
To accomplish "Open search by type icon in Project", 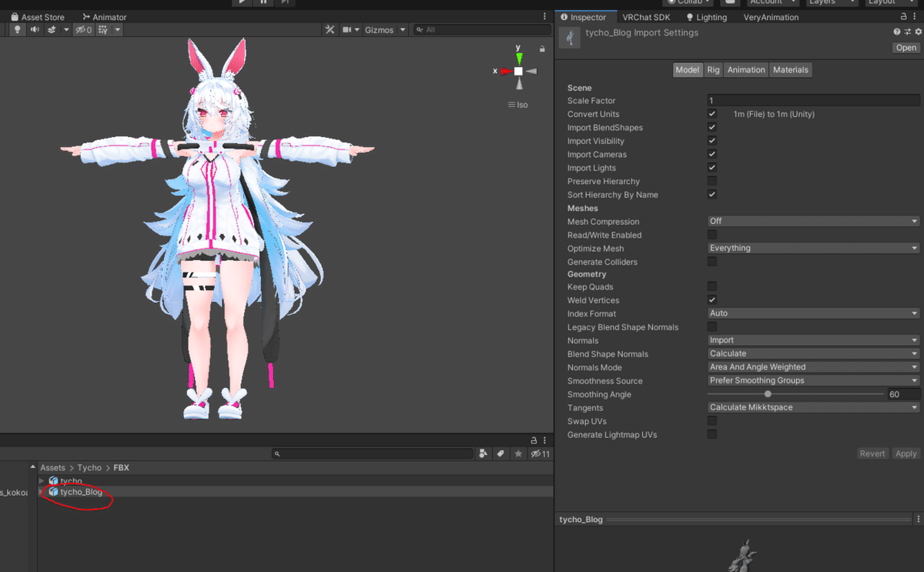I will pos(484,454).
